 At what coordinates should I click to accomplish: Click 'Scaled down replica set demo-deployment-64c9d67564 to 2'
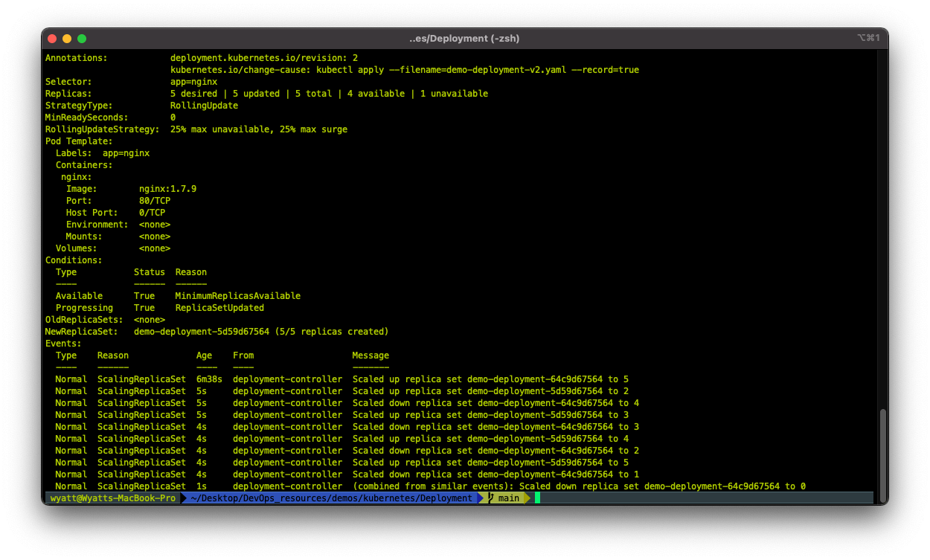[x=496, y=451]
